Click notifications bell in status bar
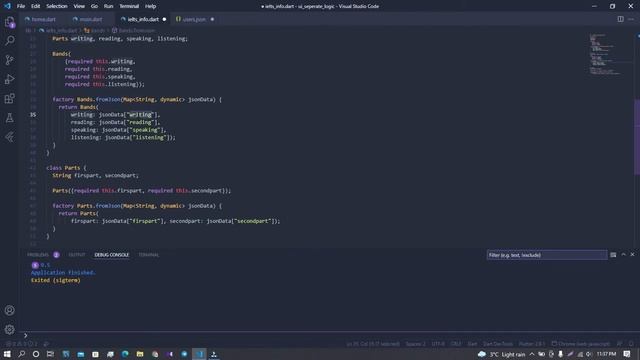The width and height of the screenshot is (640, 360). click(x=631, y=344)
